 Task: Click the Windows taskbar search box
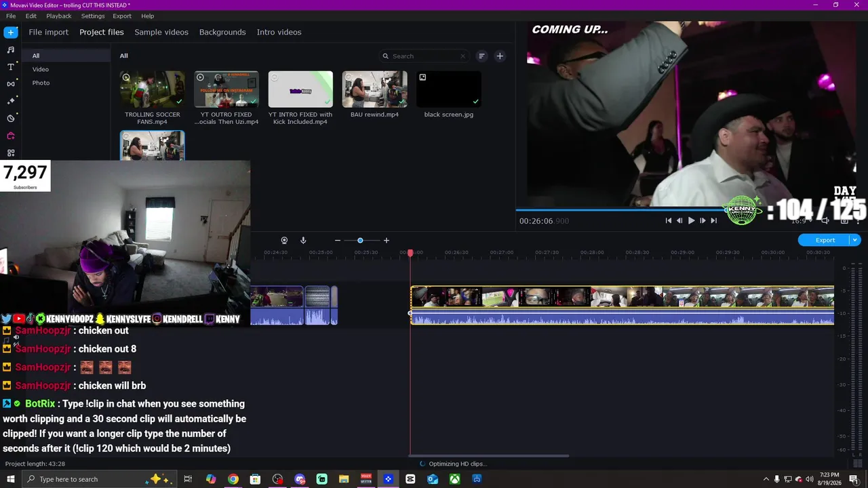(x=100, y=479)
